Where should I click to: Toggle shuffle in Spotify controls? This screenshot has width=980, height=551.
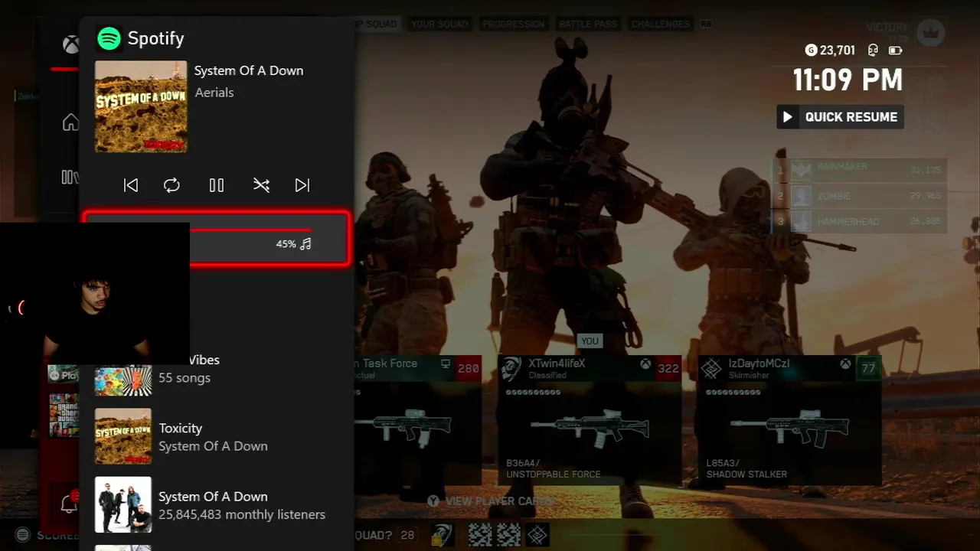click(x=261, y=185)
